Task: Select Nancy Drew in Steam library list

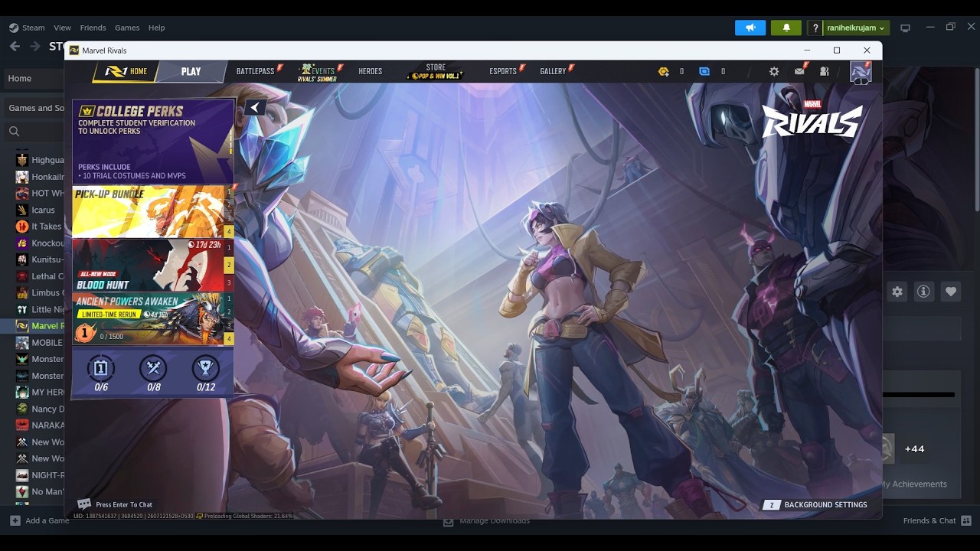Action: (39, 409)
